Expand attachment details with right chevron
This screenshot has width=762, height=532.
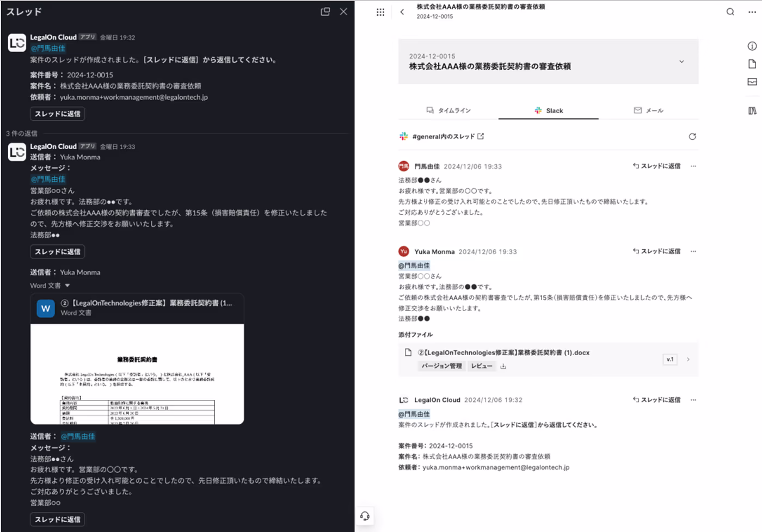(688, 360)
